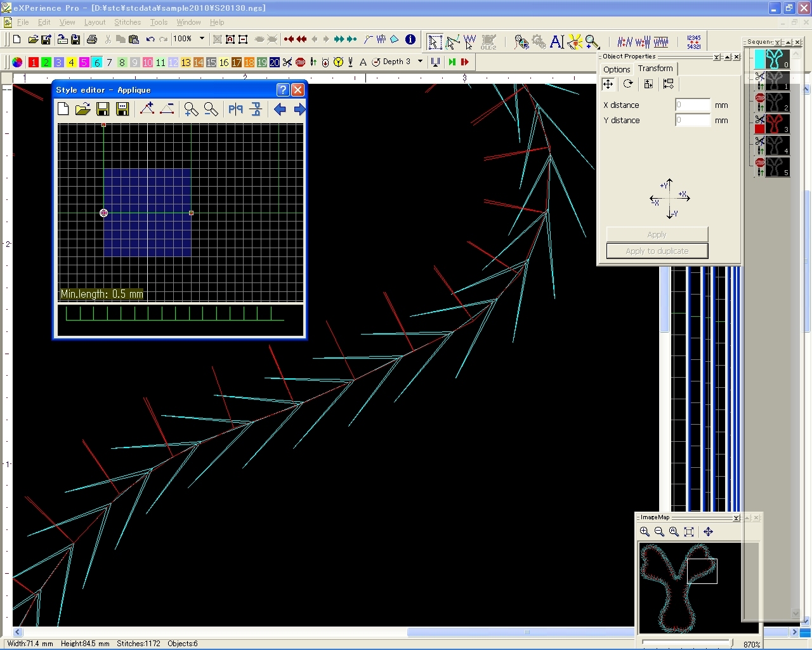Select the Move transform mode icon

point(608,84)
